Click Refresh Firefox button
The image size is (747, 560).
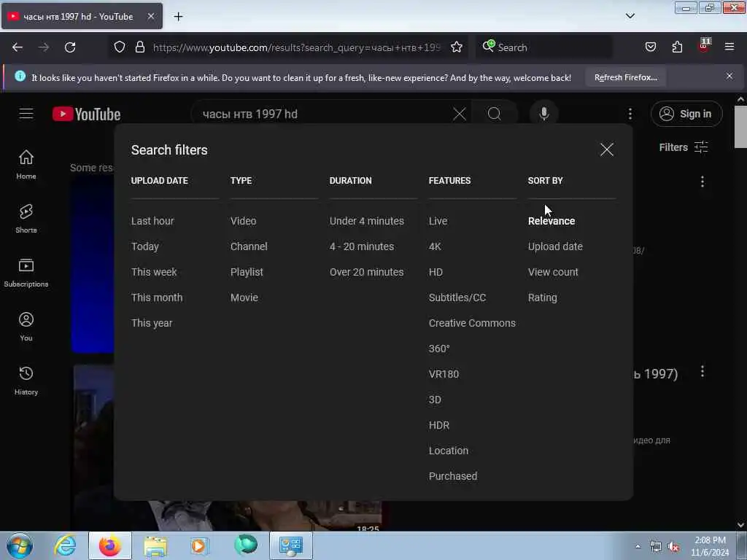[x=625, y=77]
